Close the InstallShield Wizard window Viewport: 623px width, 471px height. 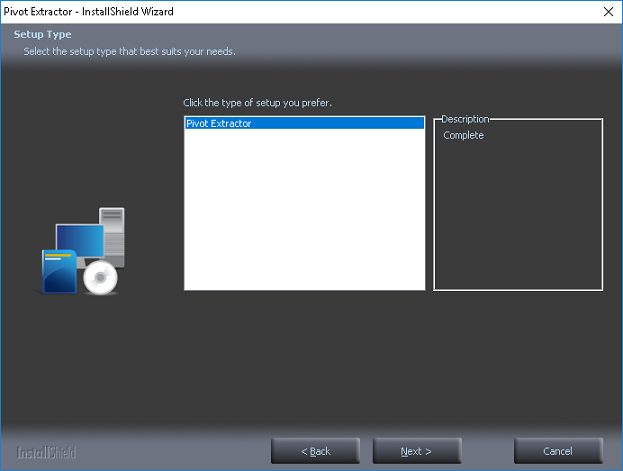click(608, 12)
